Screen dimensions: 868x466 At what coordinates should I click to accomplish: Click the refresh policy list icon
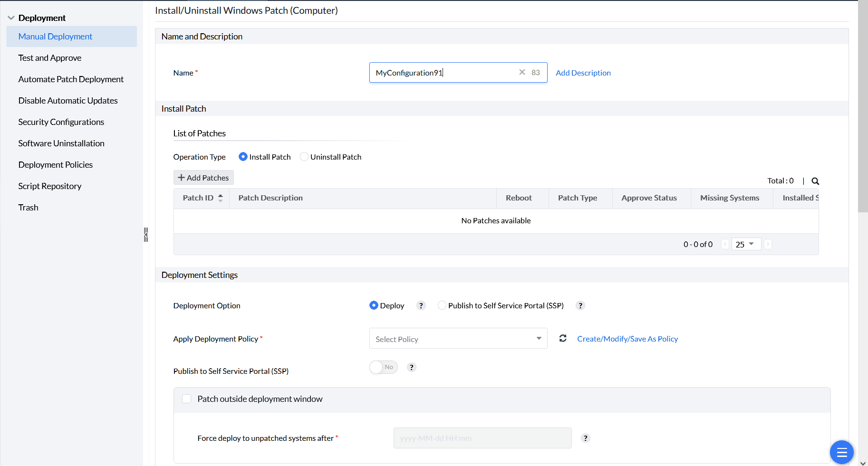(x=563, y=338)
